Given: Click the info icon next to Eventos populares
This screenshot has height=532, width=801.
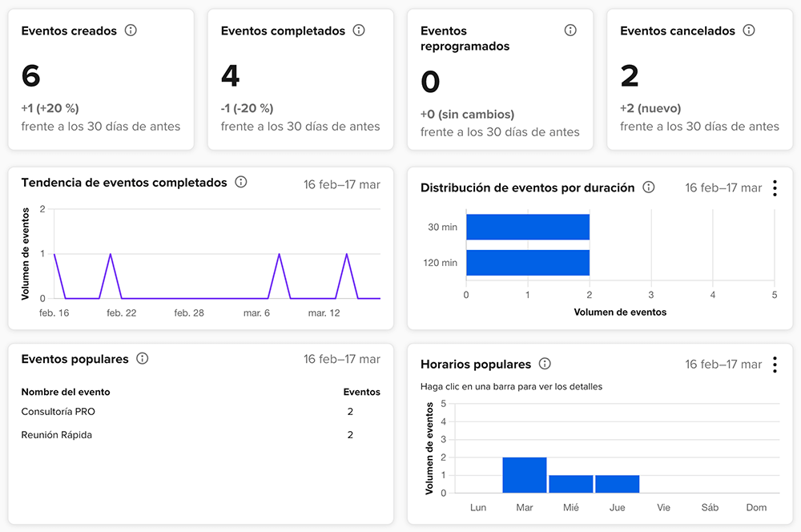Looking at the screenshot, I should [143, 359].
